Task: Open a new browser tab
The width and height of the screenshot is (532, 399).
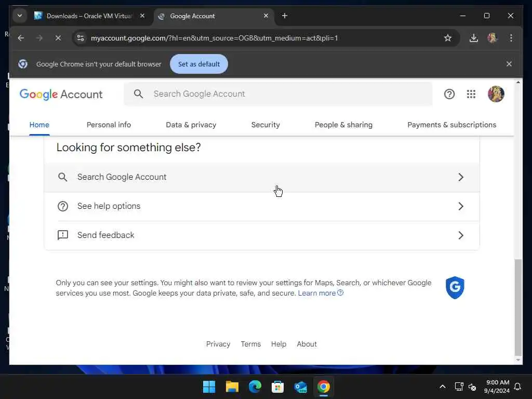Action: 285,16
